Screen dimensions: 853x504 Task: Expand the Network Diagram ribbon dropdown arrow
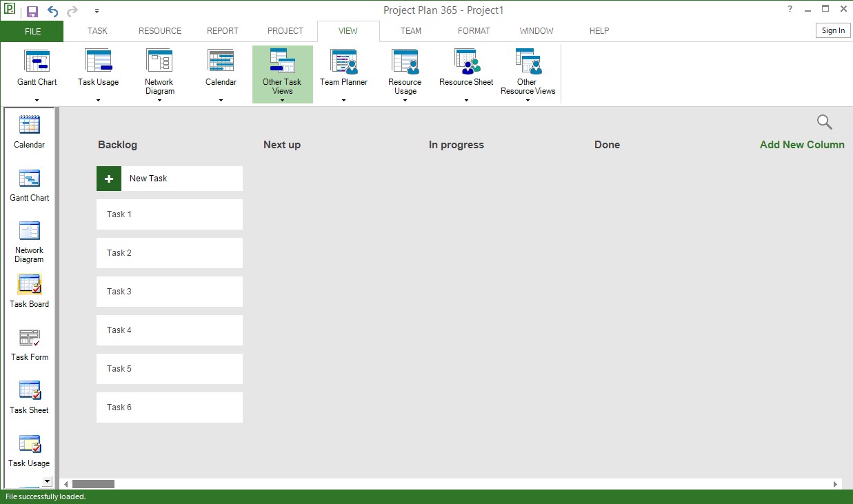coord(159,101)
